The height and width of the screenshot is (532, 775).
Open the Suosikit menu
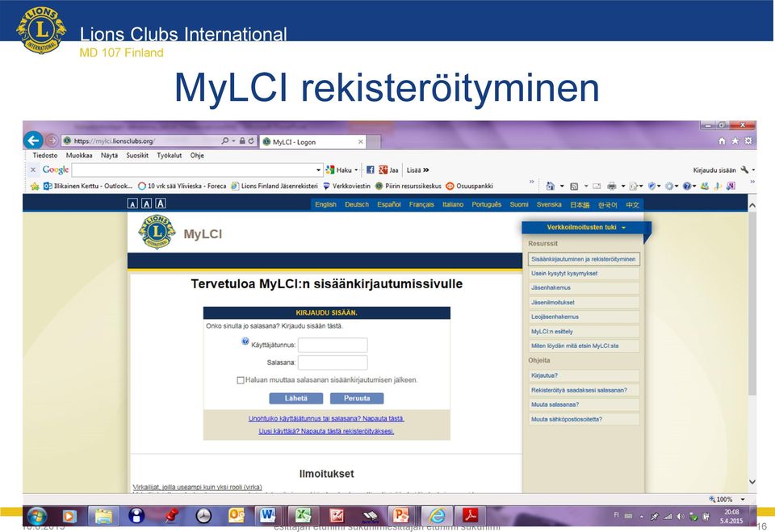point(137,155)
